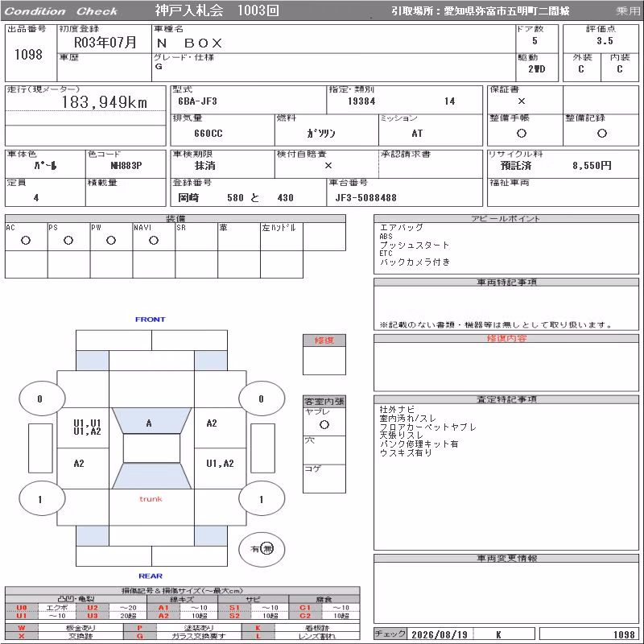
Task: Click the ○ mark in the PS equipment cell
Action: click(x=68, y=240)
